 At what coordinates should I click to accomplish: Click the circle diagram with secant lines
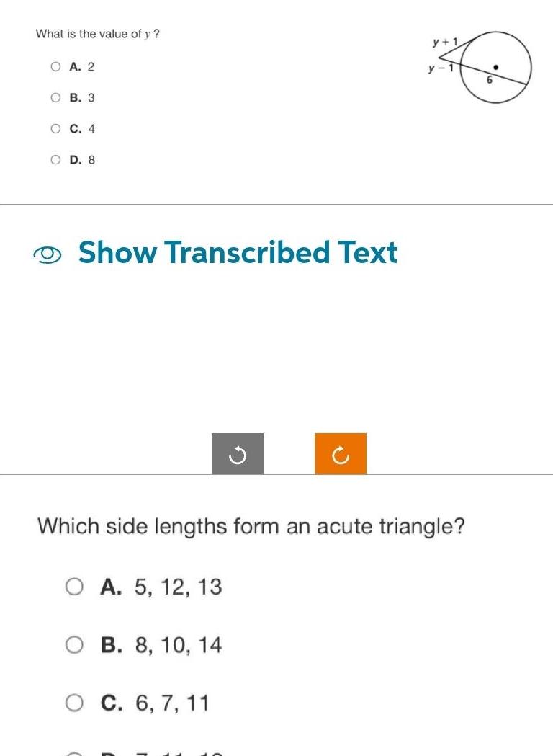tap(497, 68)
